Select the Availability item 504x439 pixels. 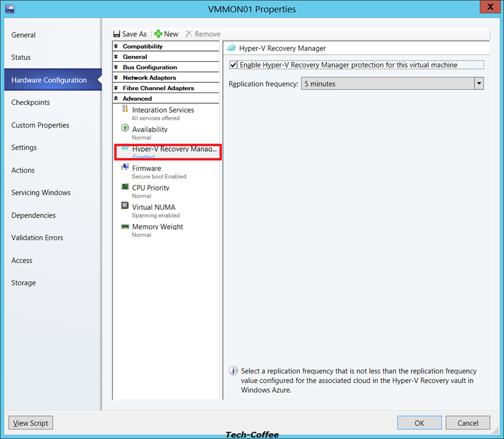click(x=167, y=133)
